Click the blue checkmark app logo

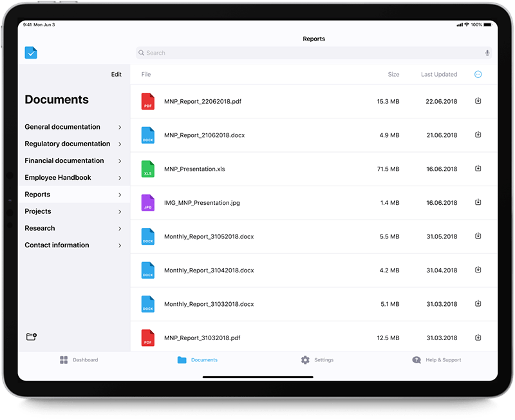pyautogui.click(x=31, y=53)
